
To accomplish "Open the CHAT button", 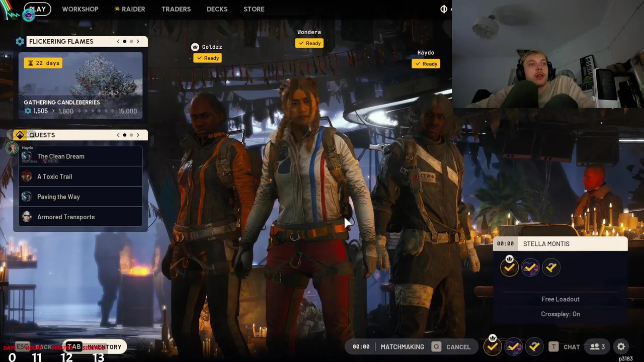I will coord(565,347).
